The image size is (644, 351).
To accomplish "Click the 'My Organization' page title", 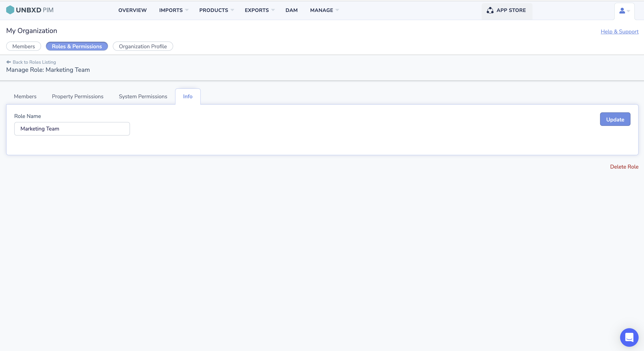I will [32, 31].
